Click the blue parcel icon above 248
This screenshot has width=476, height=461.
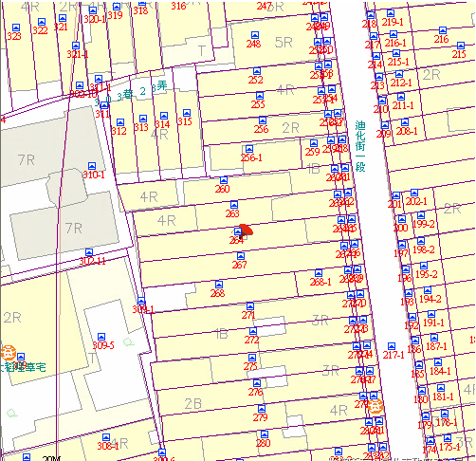tap(255, 35)
